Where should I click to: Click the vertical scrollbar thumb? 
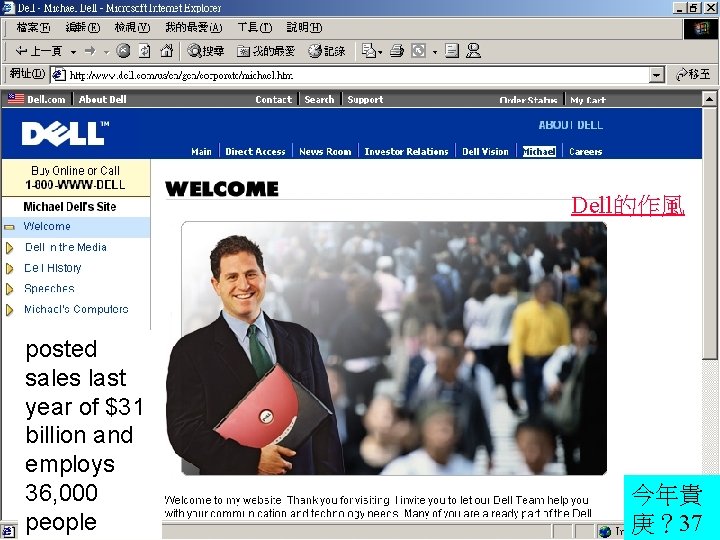pyautogui.click(x=709, y=233)
